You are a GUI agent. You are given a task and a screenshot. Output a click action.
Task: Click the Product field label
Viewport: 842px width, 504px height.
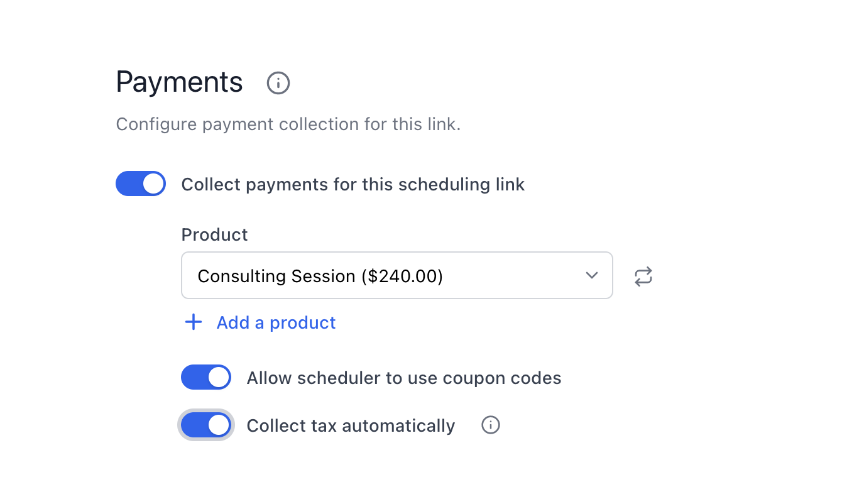(x=214, y=234)
